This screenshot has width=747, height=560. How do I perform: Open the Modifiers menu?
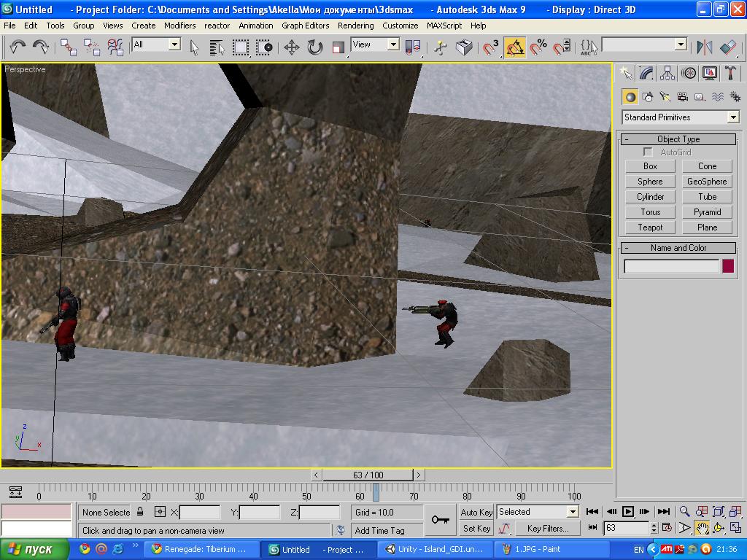(x=179, y=26)
